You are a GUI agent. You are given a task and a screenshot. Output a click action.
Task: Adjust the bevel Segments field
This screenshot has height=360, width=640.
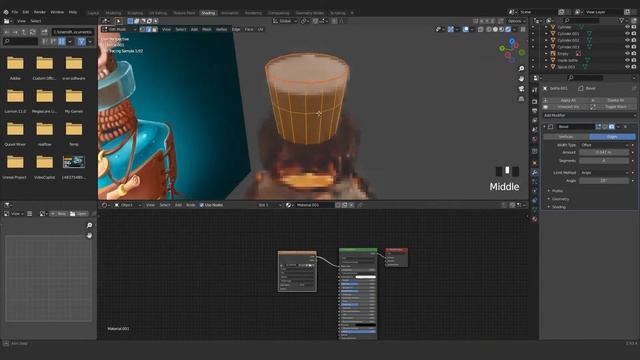tap(604, 160)
